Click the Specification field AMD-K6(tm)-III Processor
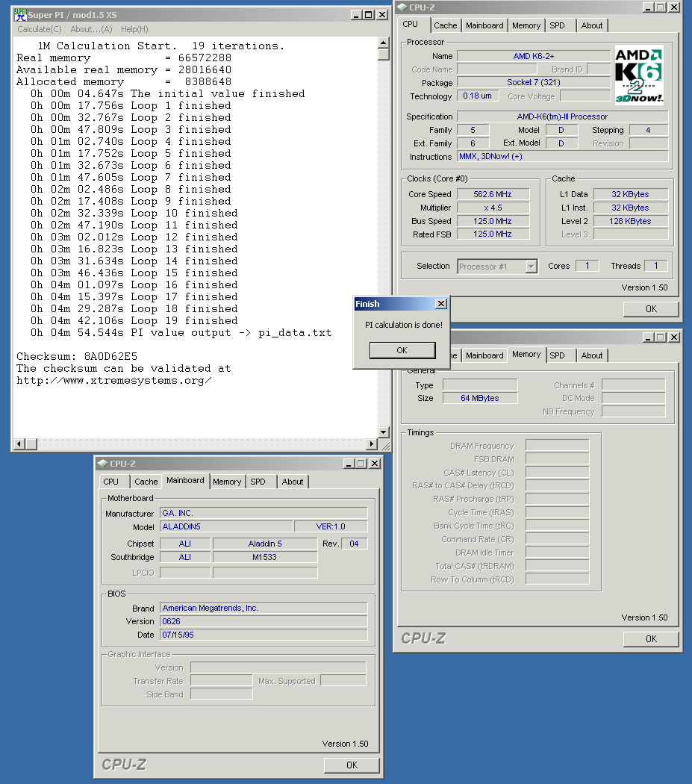692x784 pixels. 563,116
